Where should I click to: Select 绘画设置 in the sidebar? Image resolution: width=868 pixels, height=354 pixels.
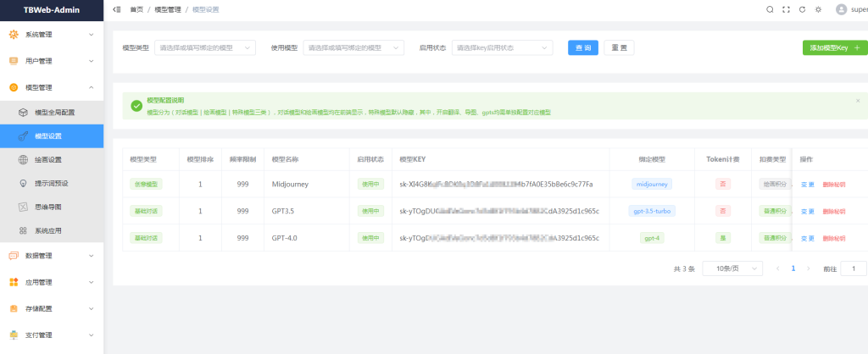(x=47, y=159)
